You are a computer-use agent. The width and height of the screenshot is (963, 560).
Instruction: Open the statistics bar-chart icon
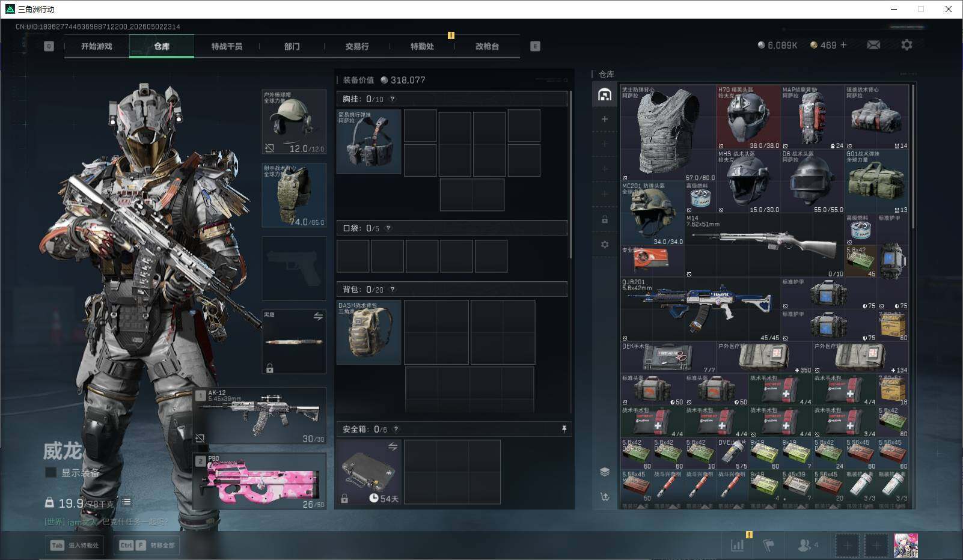coord(738,546)
